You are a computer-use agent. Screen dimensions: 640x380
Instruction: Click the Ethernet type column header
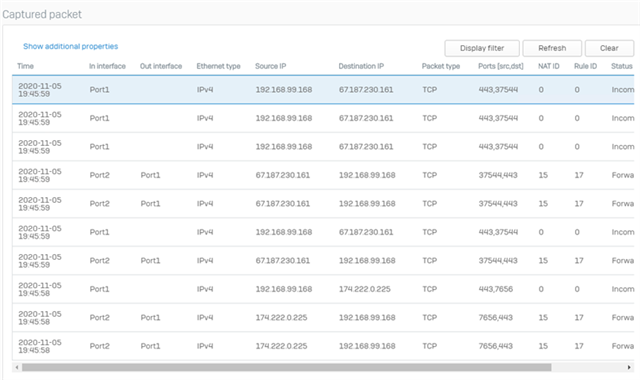point(218,66)
